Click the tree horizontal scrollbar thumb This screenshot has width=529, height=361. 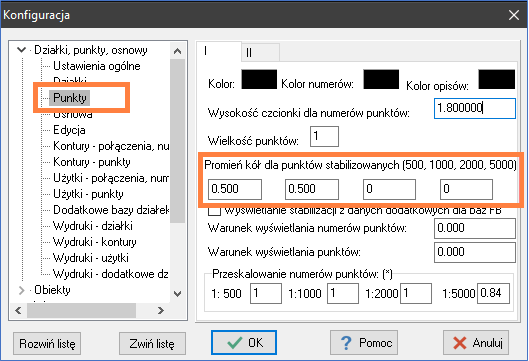[81, 310]
